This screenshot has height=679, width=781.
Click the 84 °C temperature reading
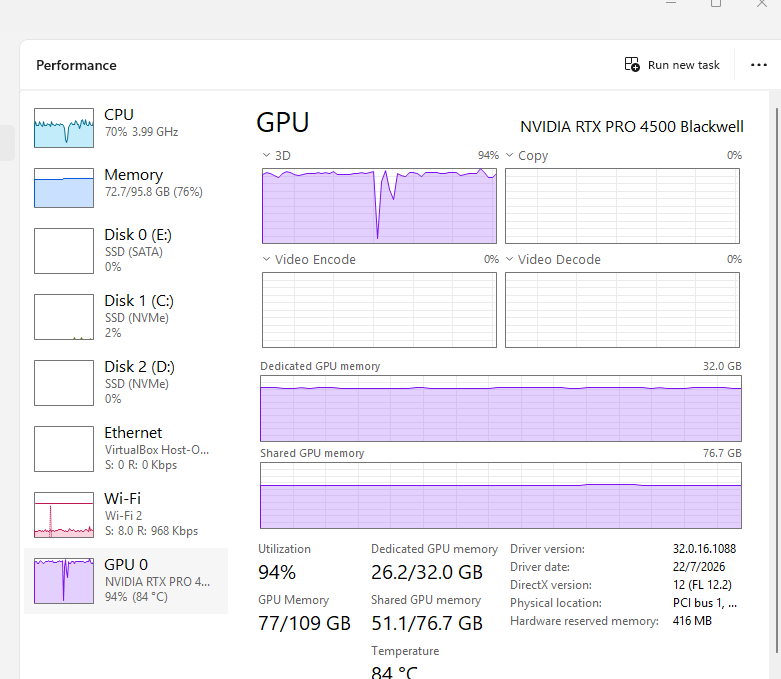[394, 672]
